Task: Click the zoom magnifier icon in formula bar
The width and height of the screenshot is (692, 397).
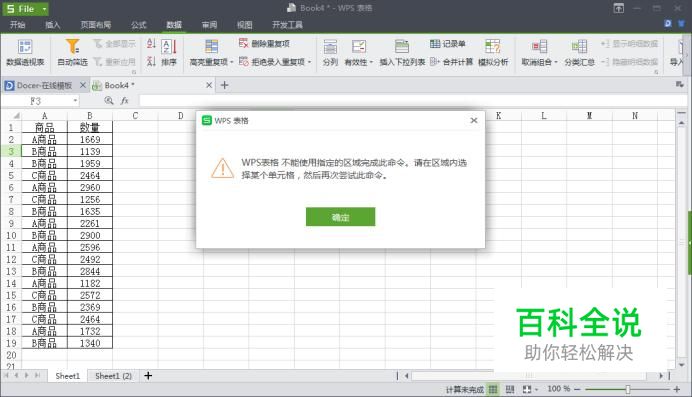Action: coord(109,101)
